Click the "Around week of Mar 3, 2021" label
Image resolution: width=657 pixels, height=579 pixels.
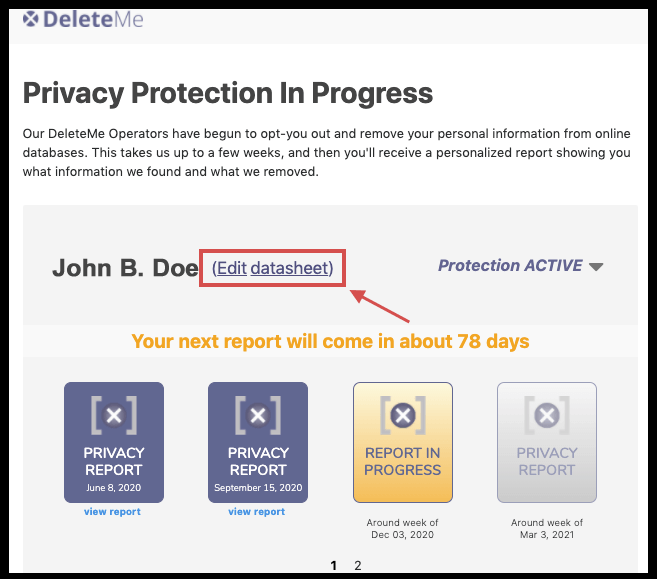click(x=546, y=529)
